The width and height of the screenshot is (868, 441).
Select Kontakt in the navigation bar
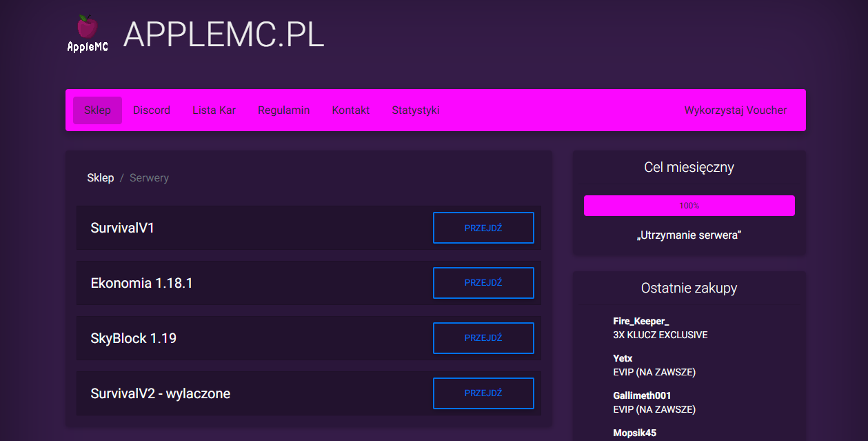(x=351, y=110)
